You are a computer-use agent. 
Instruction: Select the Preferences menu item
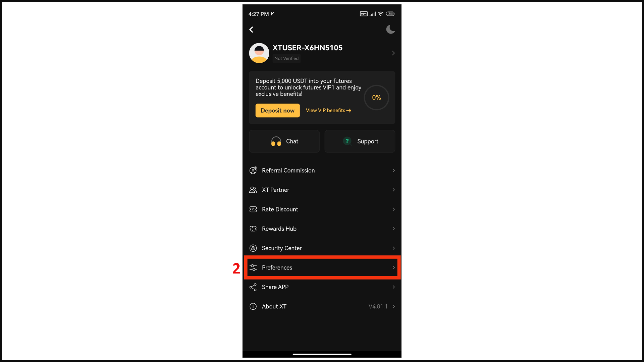[x=322, y=267]
